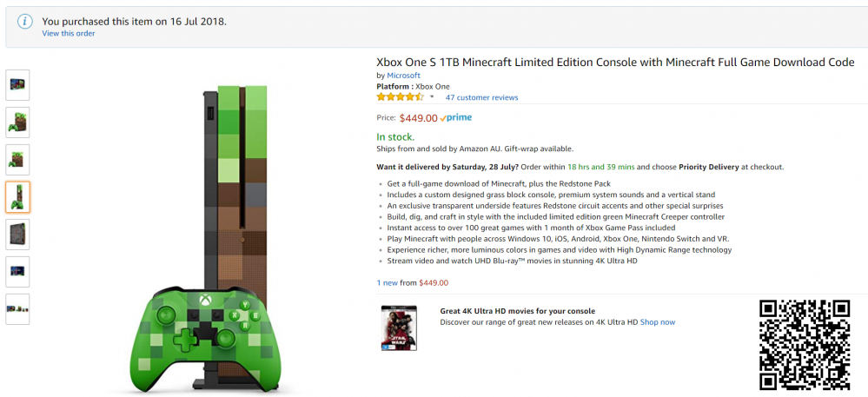Select the first product thumbnail at the top
The width and height of the screenshot is (868, 397).
click(17, 85)
